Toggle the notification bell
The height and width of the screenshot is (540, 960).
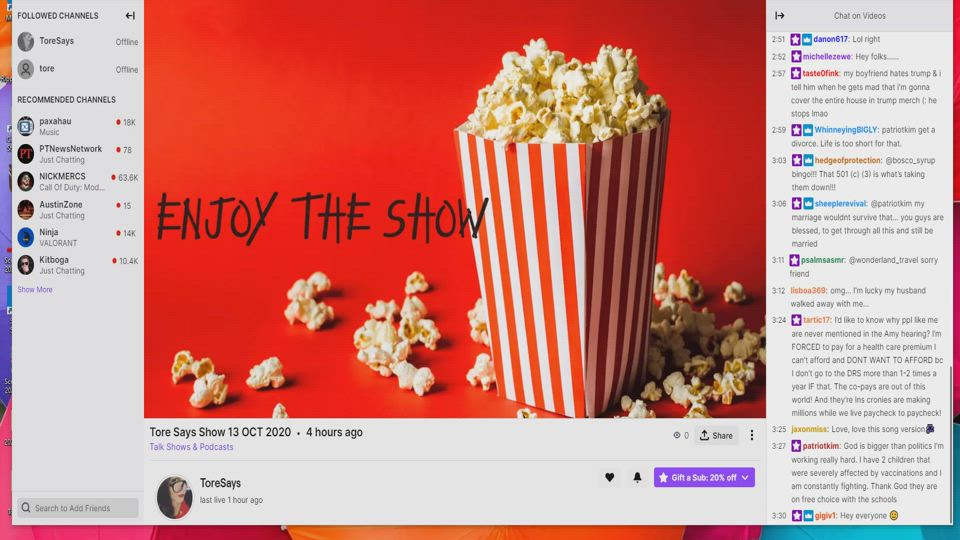point(637,478)
